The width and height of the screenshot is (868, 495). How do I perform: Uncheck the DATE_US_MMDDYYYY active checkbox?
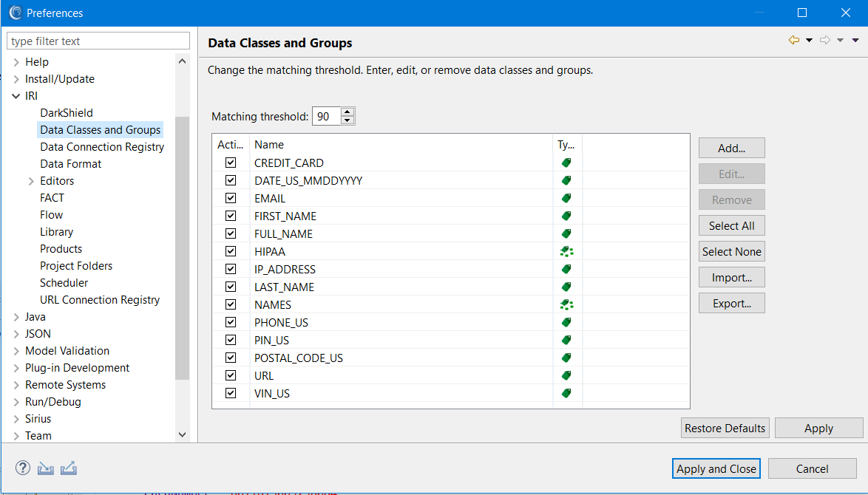(231, 180)
